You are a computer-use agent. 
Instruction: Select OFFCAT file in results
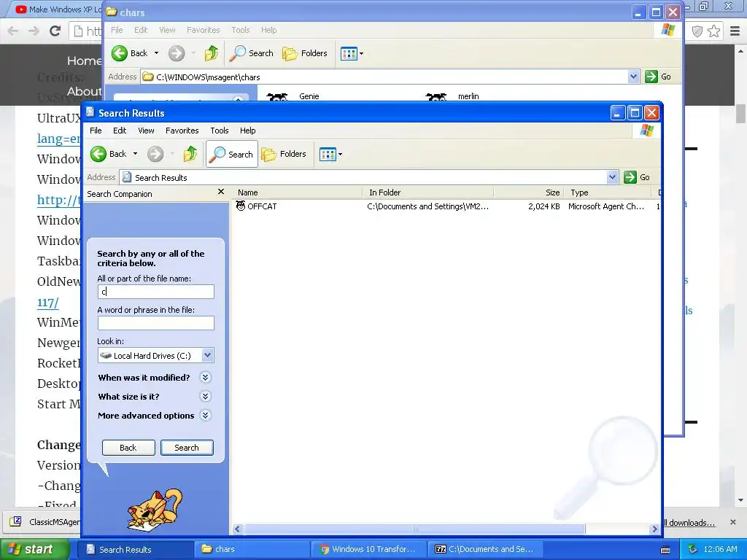(x=256, y=206)
